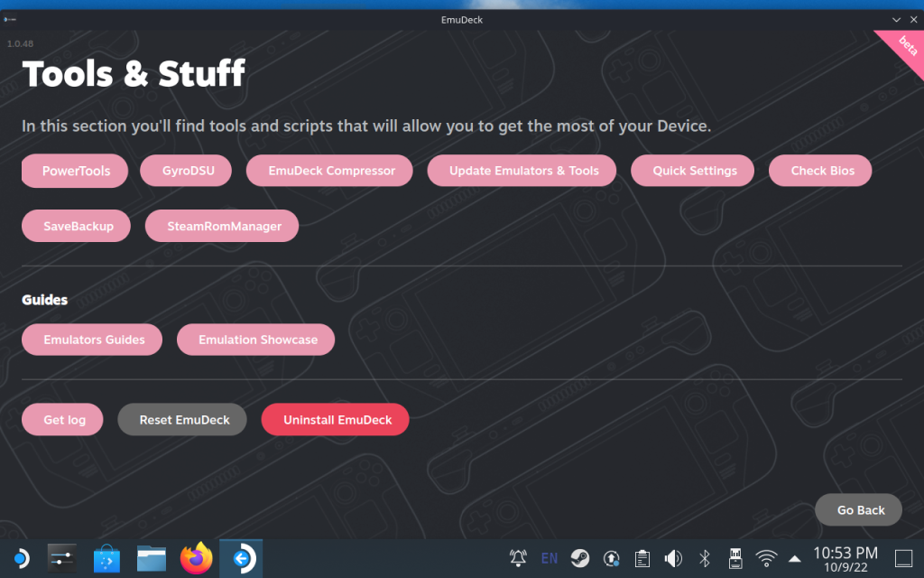Go Back to the previous screen
924x578 pixels.
click(x=859, y=509)
